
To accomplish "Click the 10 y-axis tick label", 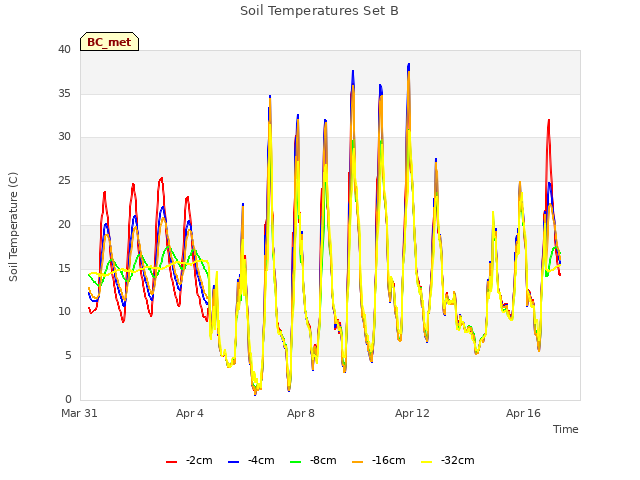I will 64,311.
